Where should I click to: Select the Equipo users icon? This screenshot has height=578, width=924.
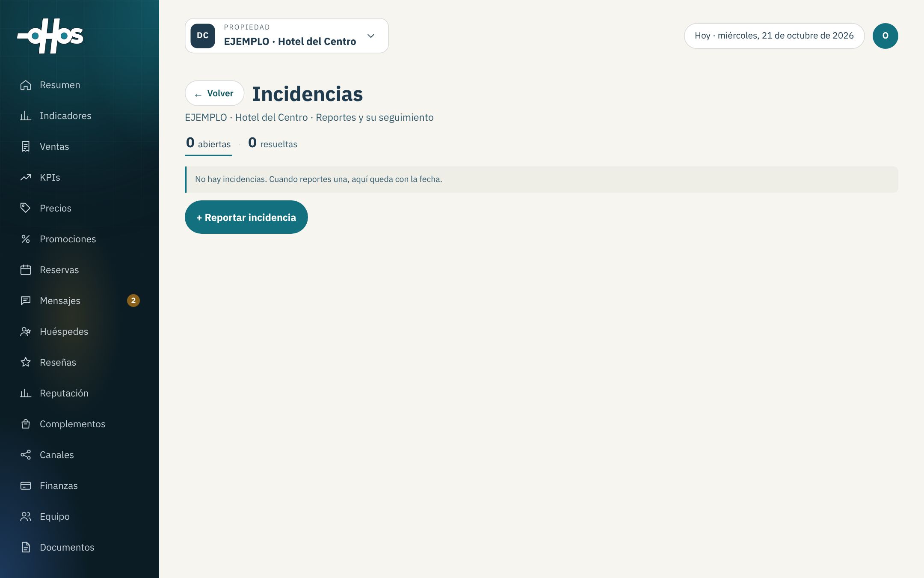click(x=26, y=516)
